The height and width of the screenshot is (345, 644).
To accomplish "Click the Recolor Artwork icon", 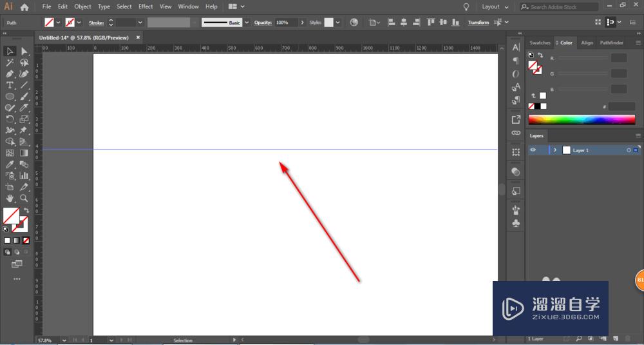I will [354, 22].
